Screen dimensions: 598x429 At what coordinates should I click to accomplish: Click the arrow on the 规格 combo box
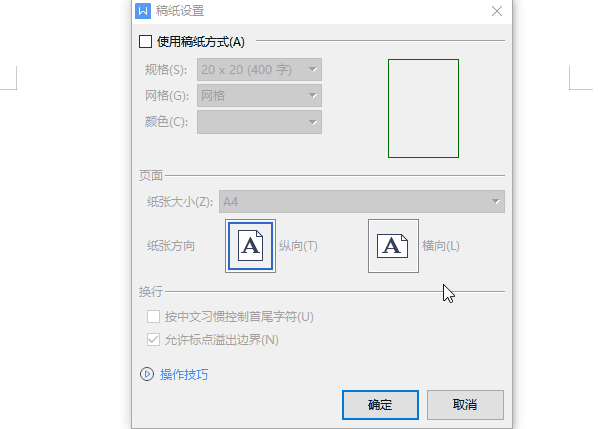point(313,69)
